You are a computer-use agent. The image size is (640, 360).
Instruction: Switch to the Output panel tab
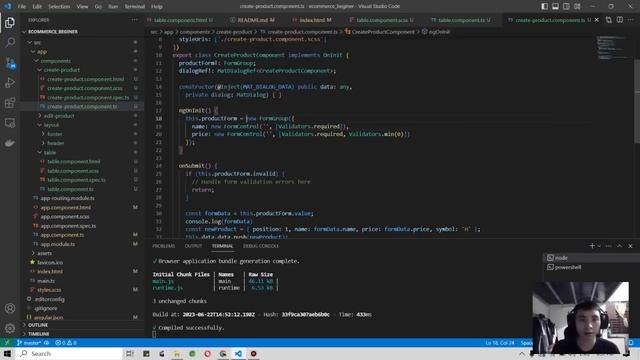pos(193,246)
